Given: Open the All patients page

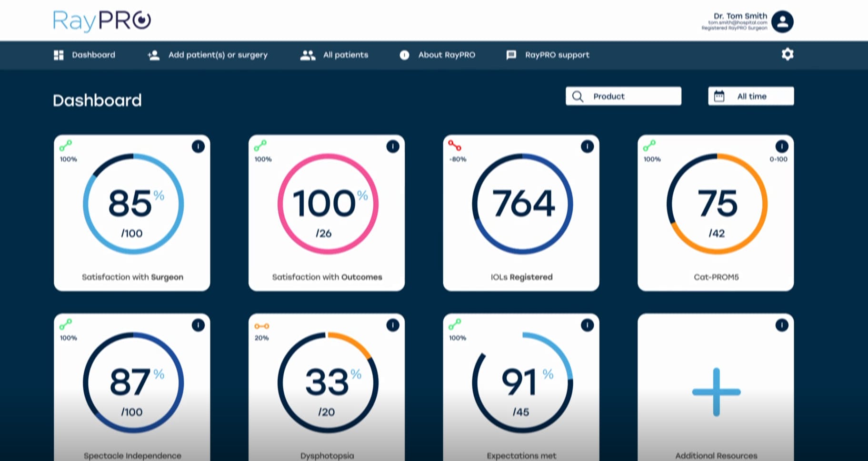Looking at the screenshot, I should [x=334, y=55].
